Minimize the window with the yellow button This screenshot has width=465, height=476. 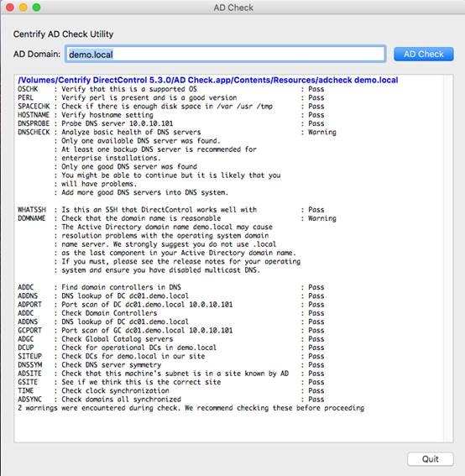tap(24, 8)
